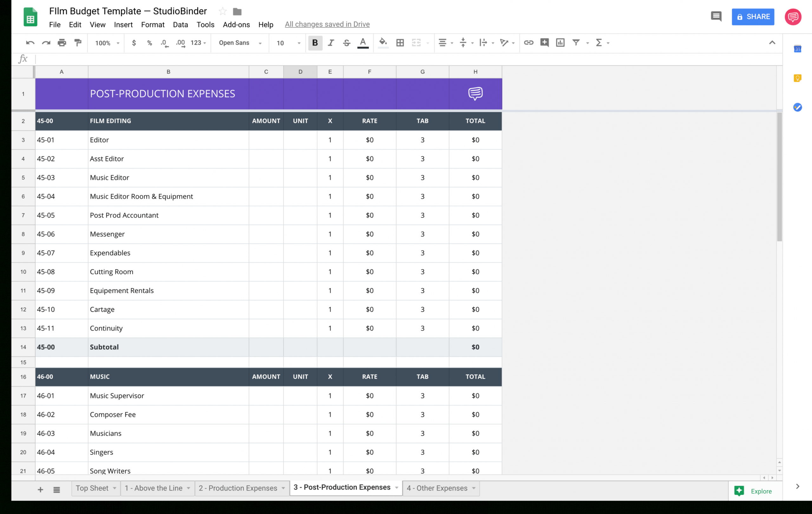Open the borders tool

[x=400, y=43]
